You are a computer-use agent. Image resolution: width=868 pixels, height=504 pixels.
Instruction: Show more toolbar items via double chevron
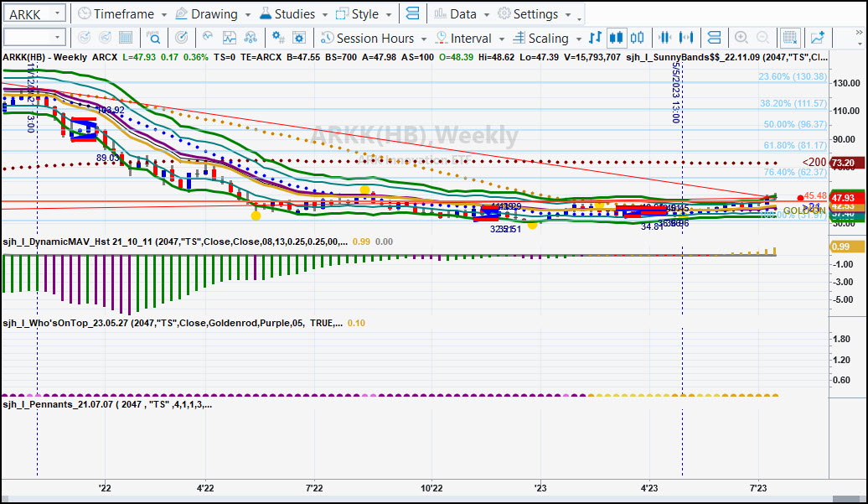(859, 33)
